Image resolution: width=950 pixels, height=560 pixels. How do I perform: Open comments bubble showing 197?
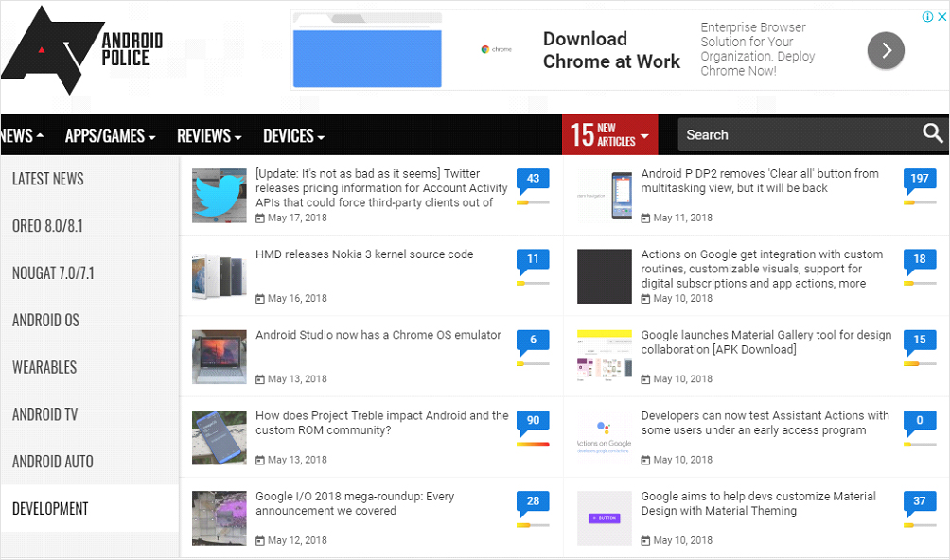919,179
